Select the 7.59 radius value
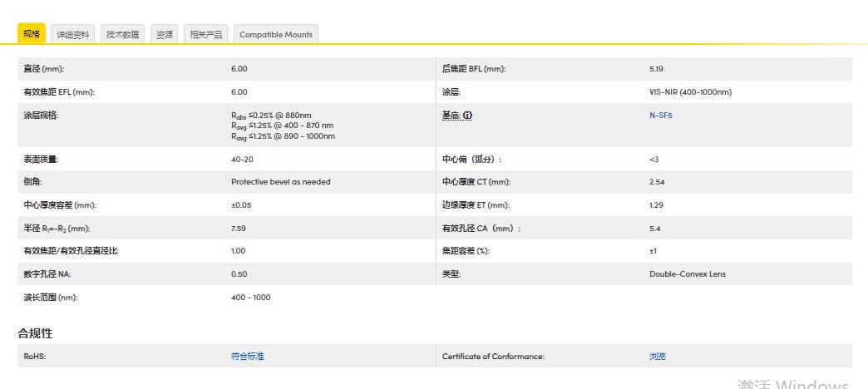 pos(238,228)
